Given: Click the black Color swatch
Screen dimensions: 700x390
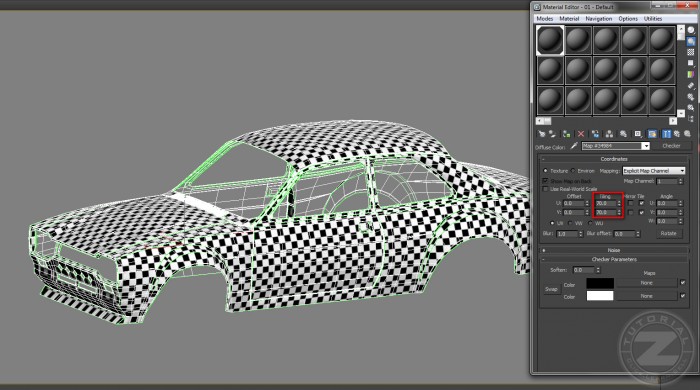Looking at the screenshot, I should click(600, 283).
